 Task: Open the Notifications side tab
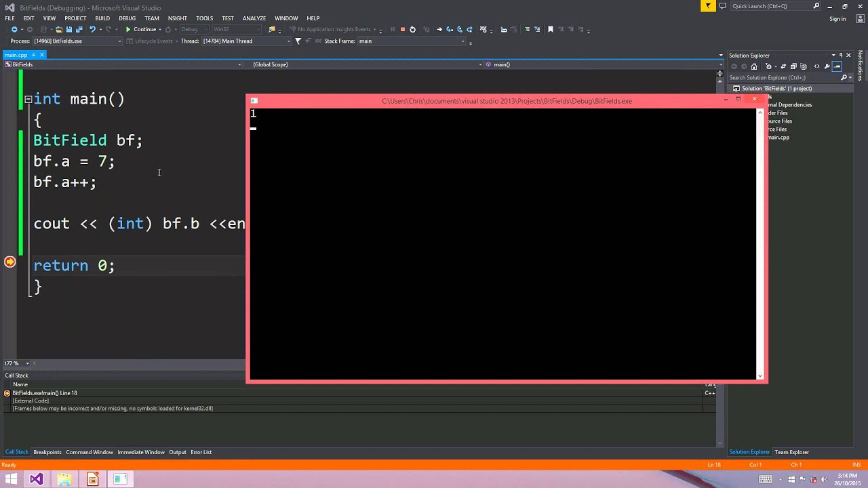[861, 66]
